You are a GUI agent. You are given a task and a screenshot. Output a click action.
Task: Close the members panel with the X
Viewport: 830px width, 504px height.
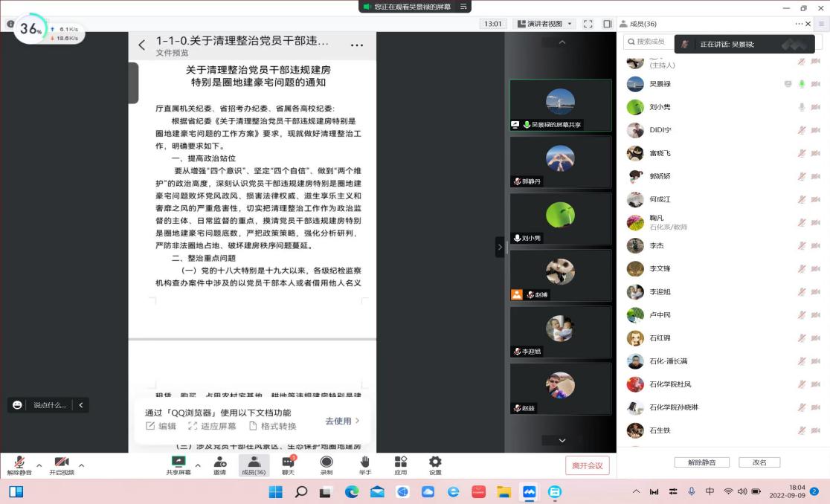tap(808, 24)
